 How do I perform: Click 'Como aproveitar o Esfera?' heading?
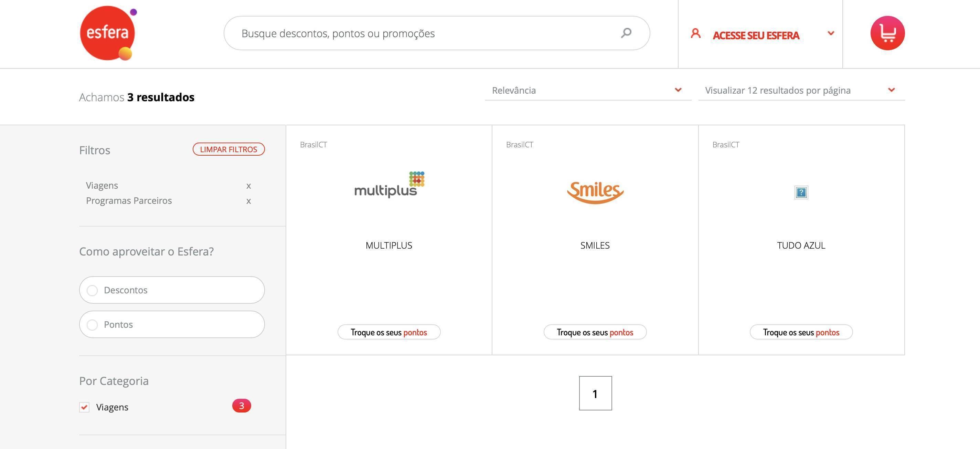pyautogui.click(x=147, y=252)
